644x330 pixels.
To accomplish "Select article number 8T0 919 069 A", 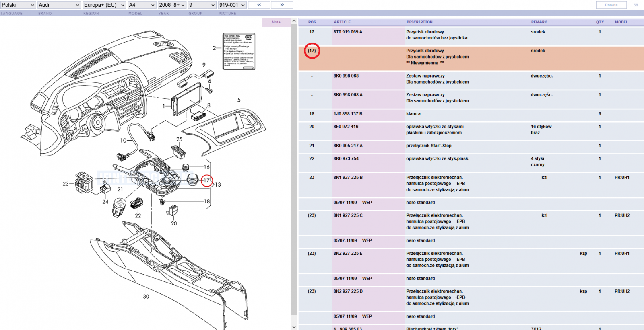I will point(348,32).
